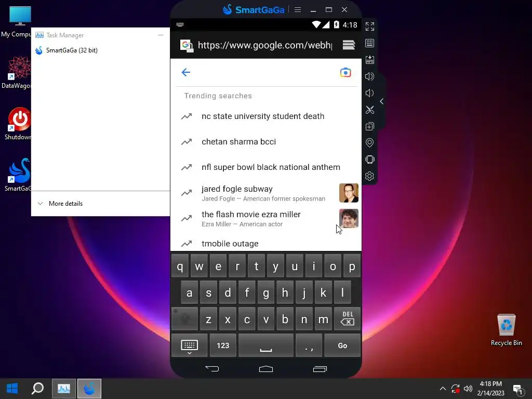Viewport: 532px width, 399px height.
Task: Show hidden tray icons chevron
Action: click(443, 389)
